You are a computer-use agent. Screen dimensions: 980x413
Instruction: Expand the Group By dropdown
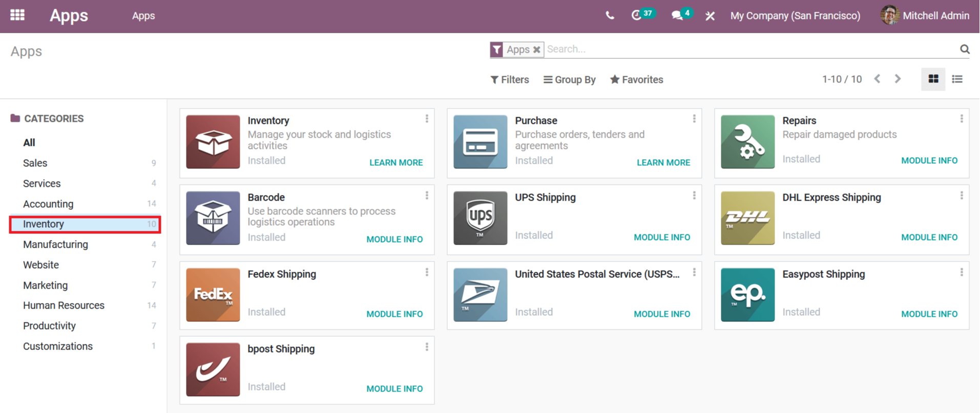coord(570,80)
